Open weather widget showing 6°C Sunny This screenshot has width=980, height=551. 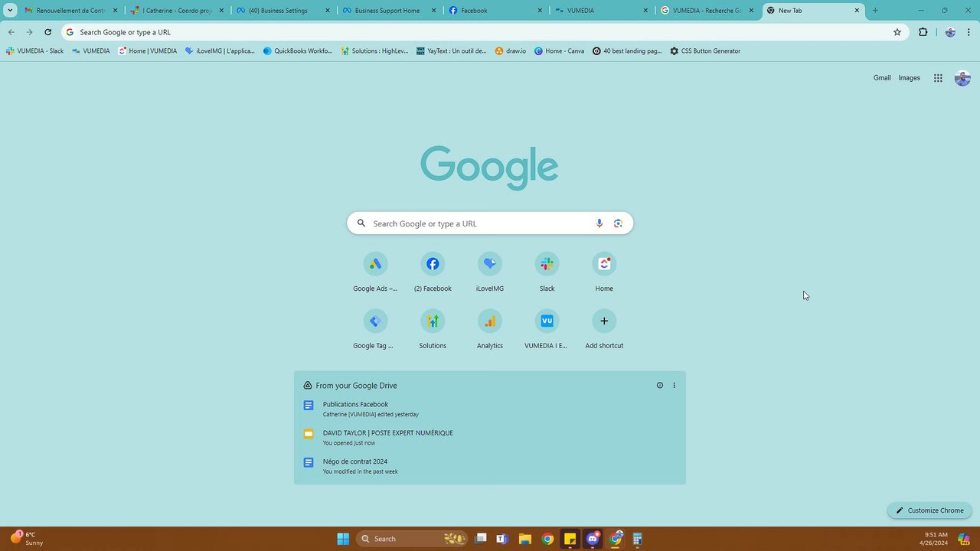click(x=28, y=539)
